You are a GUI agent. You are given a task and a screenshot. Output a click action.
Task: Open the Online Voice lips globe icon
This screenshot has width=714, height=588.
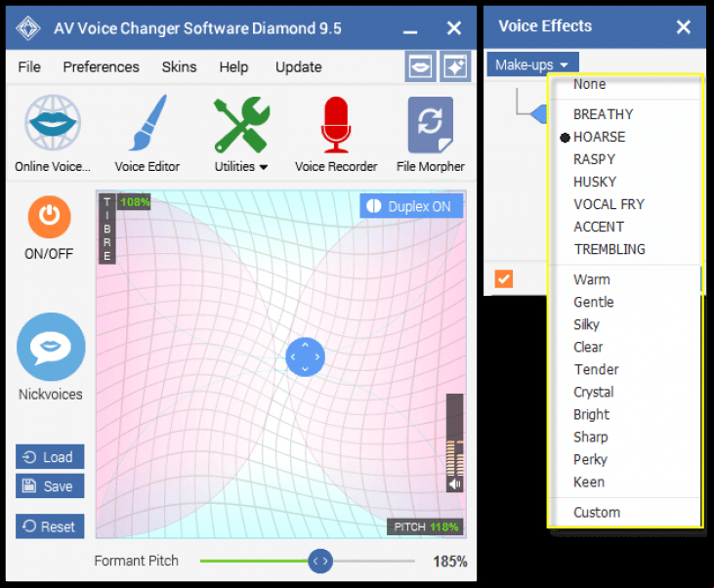[x=53, y=122]
